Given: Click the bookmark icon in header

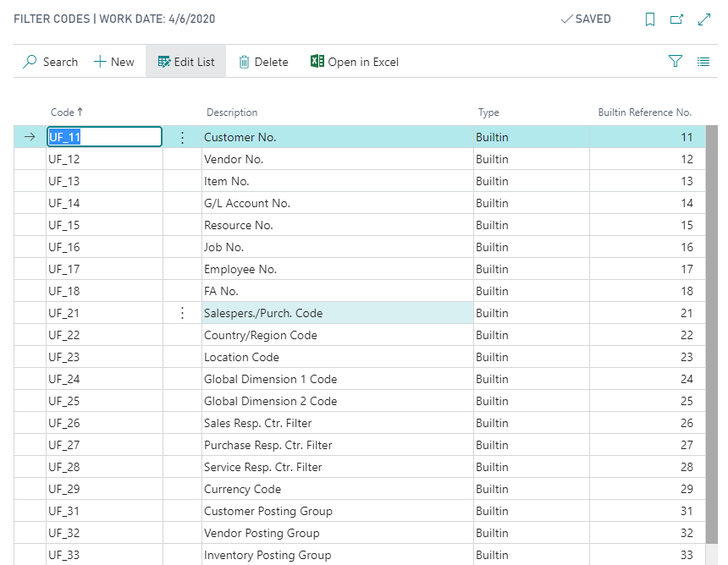Looking at the screenshot, I should tap(650, 19).
